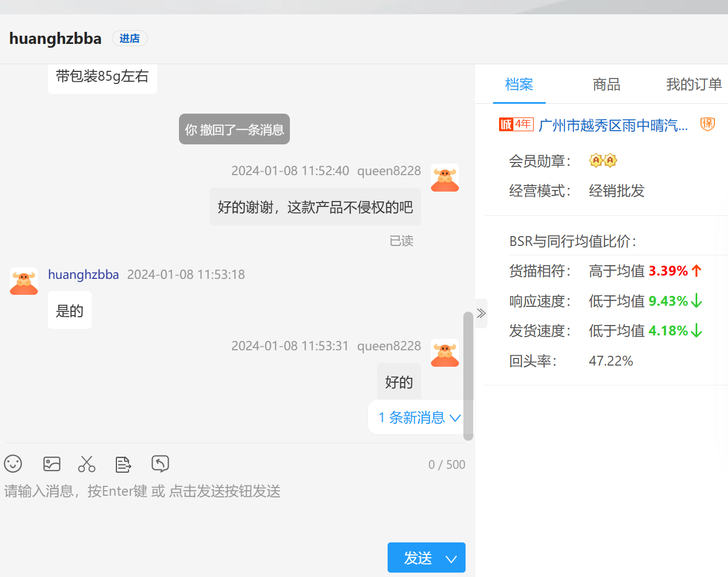Click the 4年 integrity badge icon
The image size is (728, 577).
click(516, 125)
